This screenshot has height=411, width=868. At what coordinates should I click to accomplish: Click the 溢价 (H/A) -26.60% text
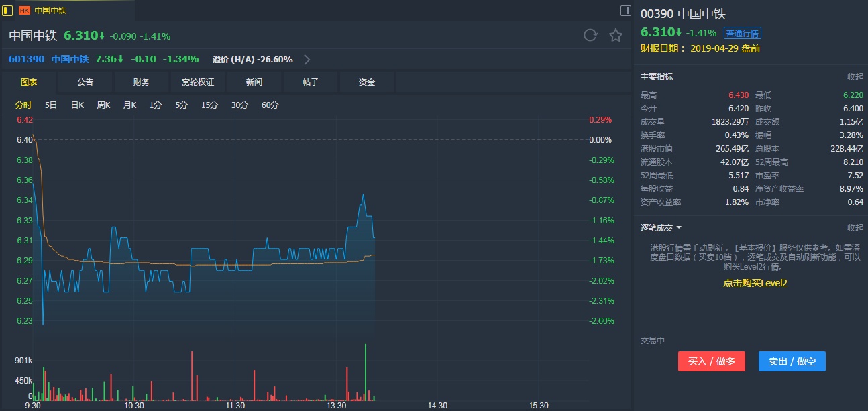253,59
